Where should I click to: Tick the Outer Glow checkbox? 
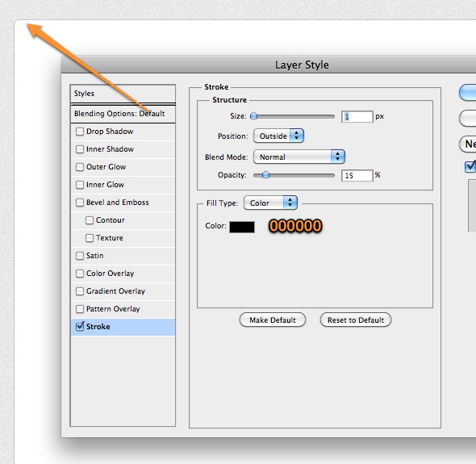pos(80,167)
